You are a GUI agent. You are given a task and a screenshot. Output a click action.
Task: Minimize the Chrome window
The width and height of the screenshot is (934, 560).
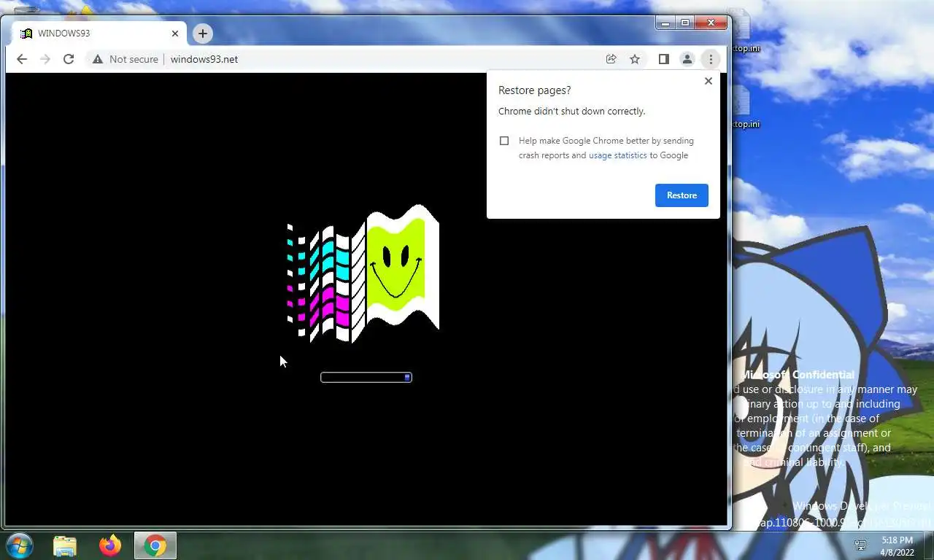point(665,23)
